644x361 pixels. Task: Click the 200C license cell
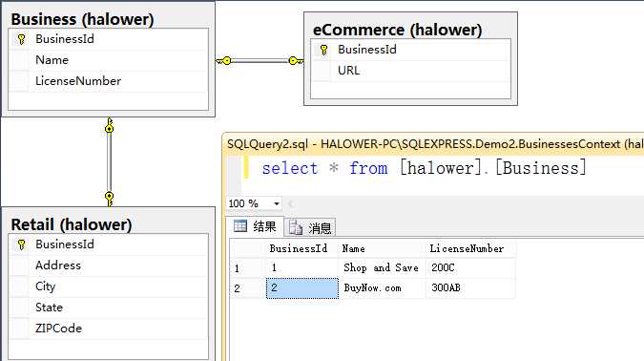470,268
